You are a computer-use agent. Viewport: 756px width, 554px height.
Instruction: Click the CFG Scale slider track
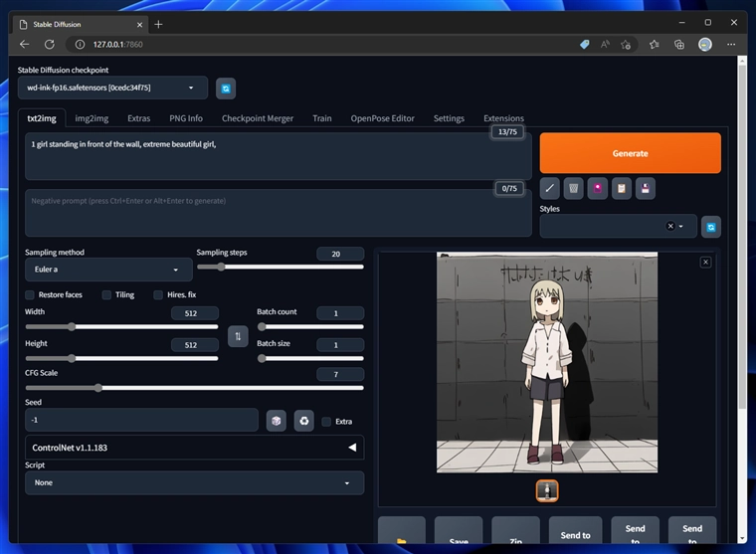194,387
